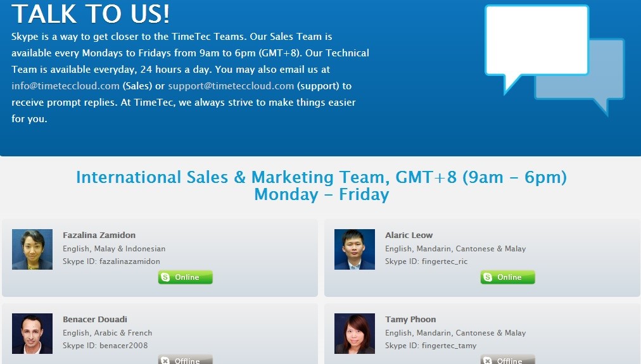
Task: Click the Skype ID fingertec_ric text
Action: click(x=426, y=261)
